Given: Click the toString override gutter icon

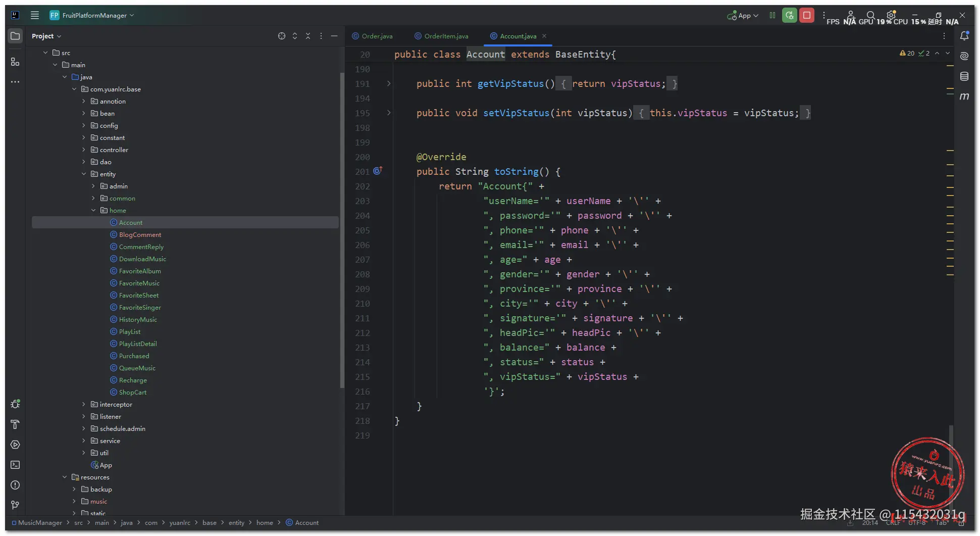Looking at the screenshot, I should [378, 171].
